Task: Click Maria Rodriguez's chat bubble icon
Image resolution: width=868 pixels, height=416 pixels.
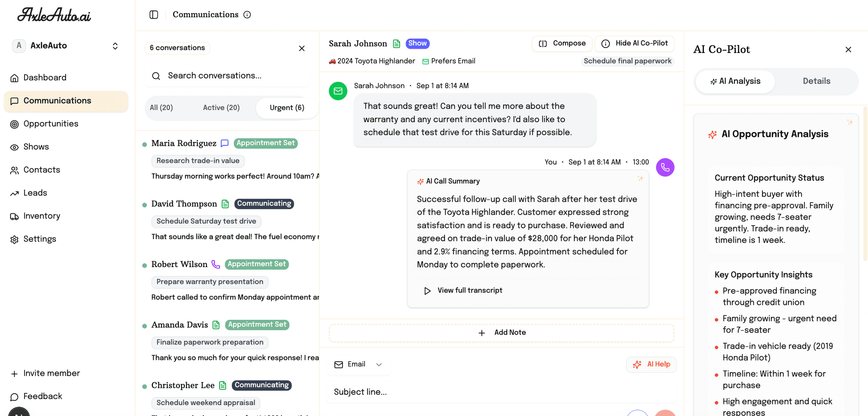Action: [225, 143]
